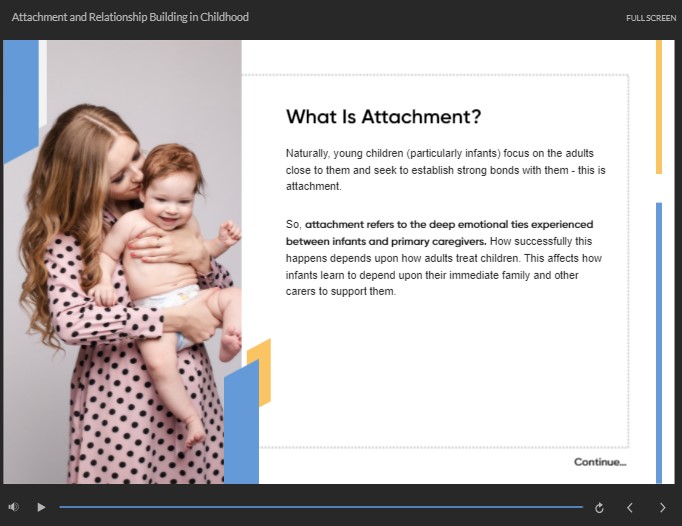
Task: Click the paragraph starting with 'Naturally, young children'
Action: [445, 169]
